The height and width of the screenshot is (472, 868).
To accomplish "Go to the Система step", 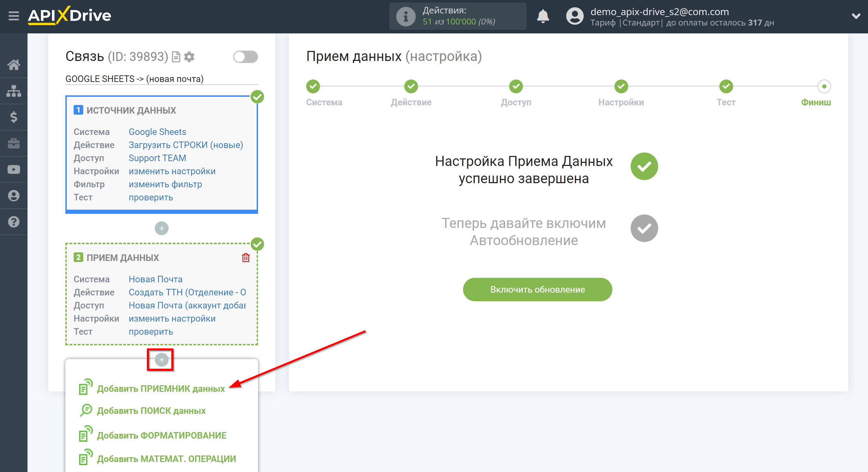I will pyautogui.click(x=313, y=86).
